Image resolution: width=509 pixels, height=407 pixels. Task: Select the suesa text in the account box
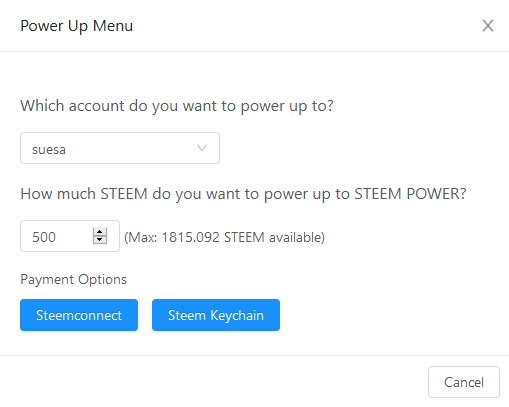(49, 150)
